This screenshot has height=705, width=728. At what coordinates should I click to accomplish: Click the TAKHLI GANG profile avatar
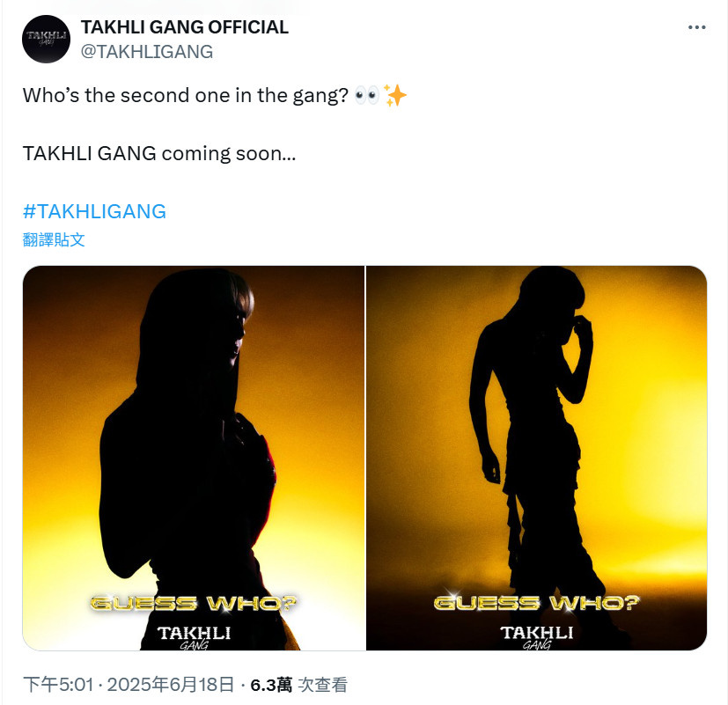46,39
